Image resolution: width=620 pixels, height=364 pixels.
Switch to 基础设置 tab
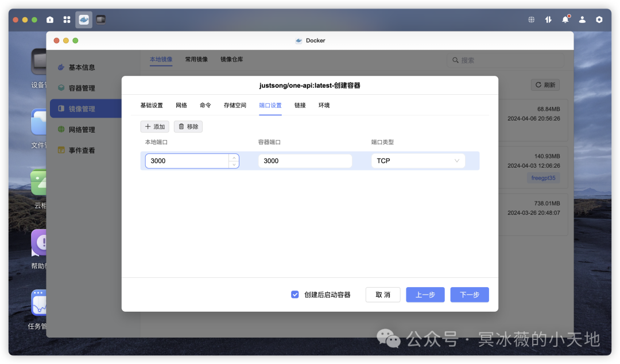tap(152, 105)
